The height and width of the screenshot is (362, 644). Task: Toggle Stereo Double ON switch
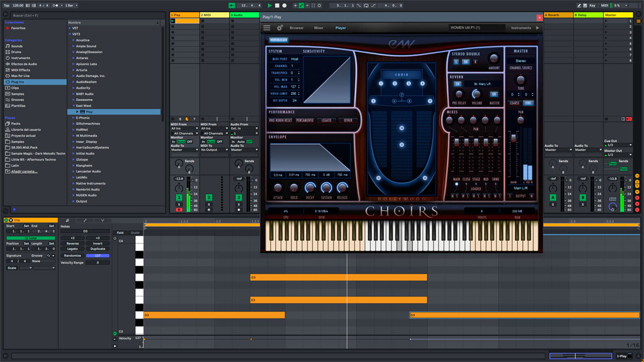pos(466,62)
